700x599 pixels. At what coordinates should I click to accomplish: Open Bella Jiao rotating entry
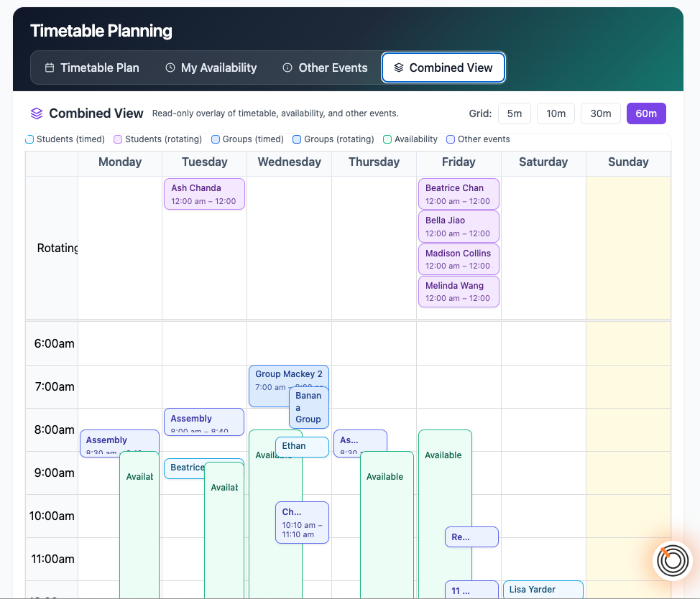[x=459, y=226]
